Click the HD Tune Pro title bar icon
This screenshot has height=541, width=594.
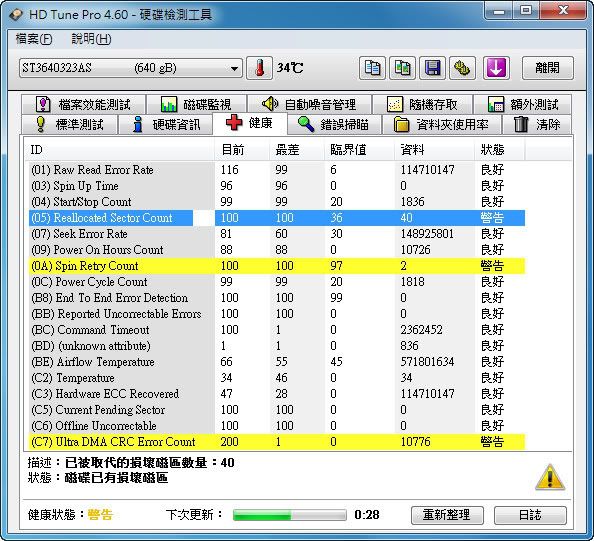pos(16,14)
